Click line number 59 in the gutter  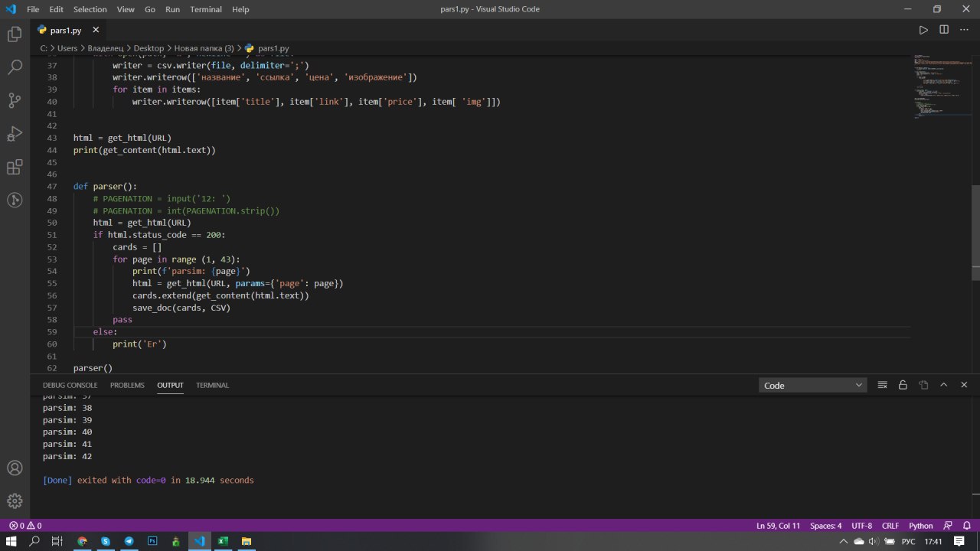click(x=52, y=332)
